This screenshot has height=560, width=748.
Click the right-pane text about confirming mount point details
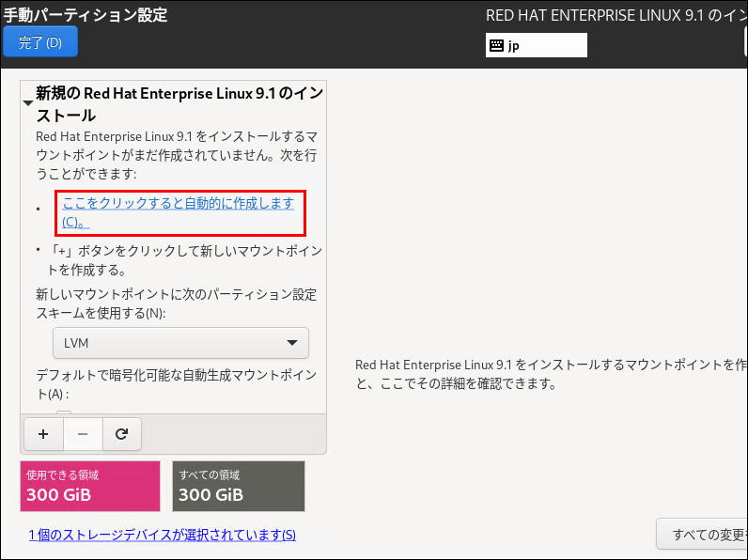coord(551,374)
